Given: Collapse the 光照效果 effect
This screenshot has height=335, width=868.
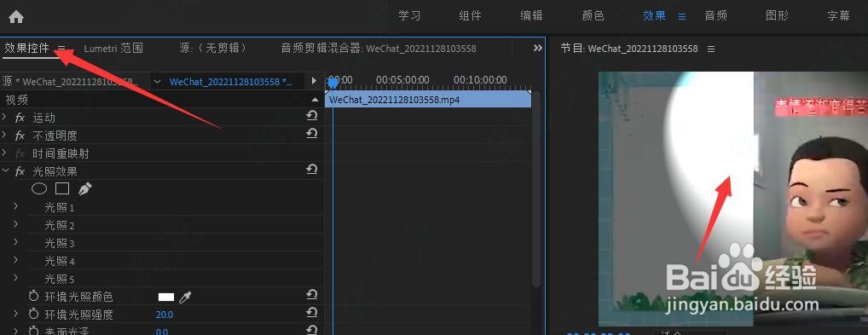Looking at the screenshot, I should 5,171.
